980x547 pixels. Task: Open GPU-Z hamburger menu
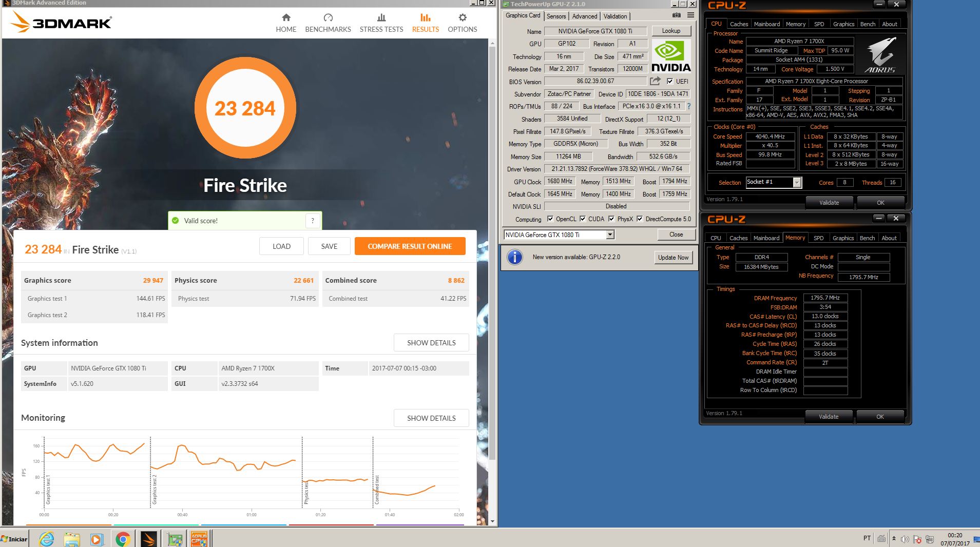point(690,15)
